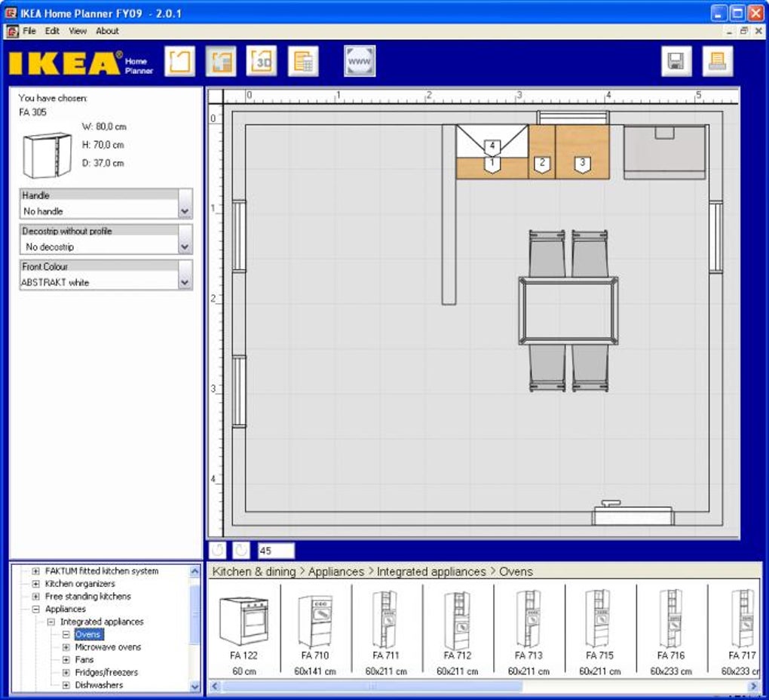Select the door on the bottom wall

633,514
